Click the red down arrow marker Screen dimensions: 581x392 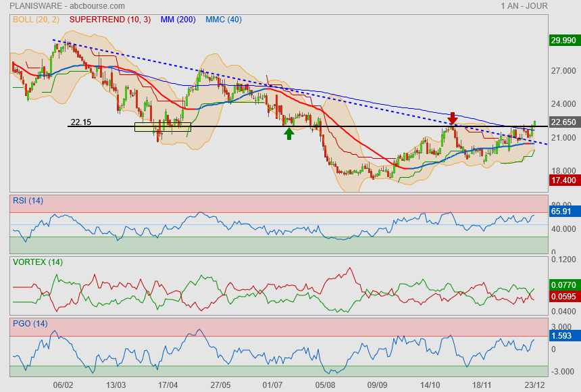tap(453, 118)
